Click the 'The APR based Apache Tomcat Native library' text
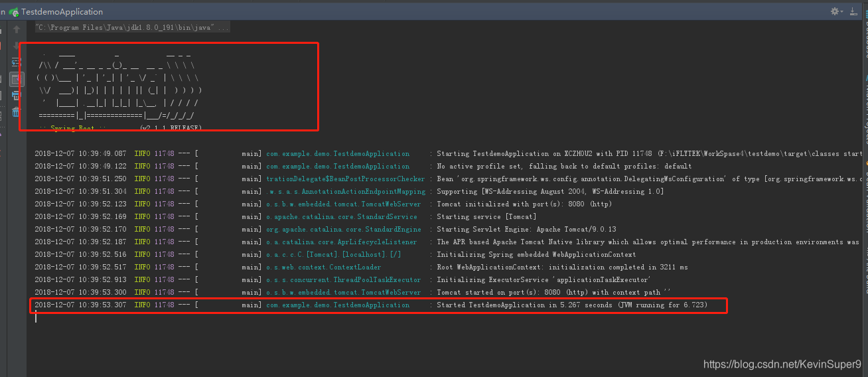 pos(648,242)
